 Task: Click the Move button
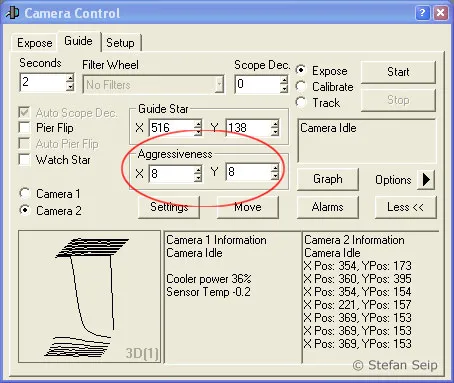click(248, 207)
